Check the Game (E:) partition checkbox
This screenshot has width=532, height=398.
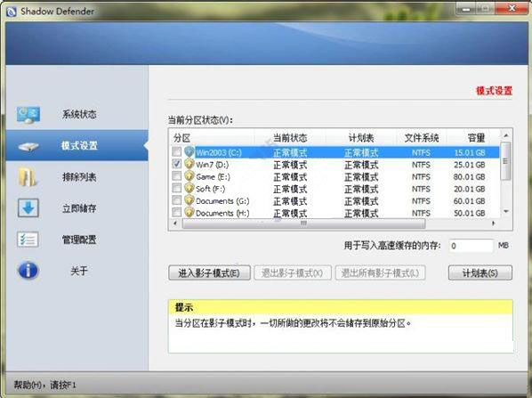[x=177, y=176]
